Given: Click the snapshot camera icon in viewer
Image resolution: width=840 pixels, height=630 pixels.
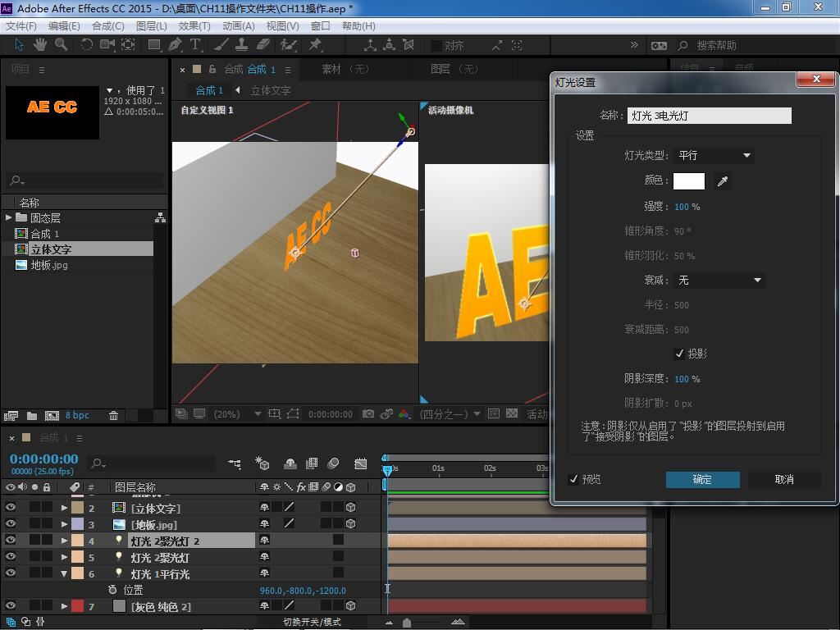Looking at the screenshot, I should coord(368,414).
